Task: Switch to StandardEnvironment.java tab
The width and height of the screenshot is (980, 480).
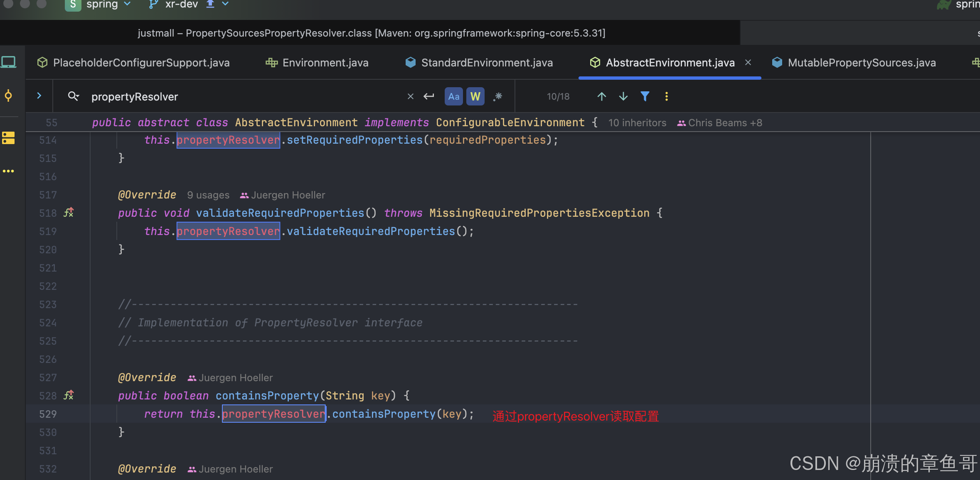Action: pyautogui.click(x=486, y=63)
